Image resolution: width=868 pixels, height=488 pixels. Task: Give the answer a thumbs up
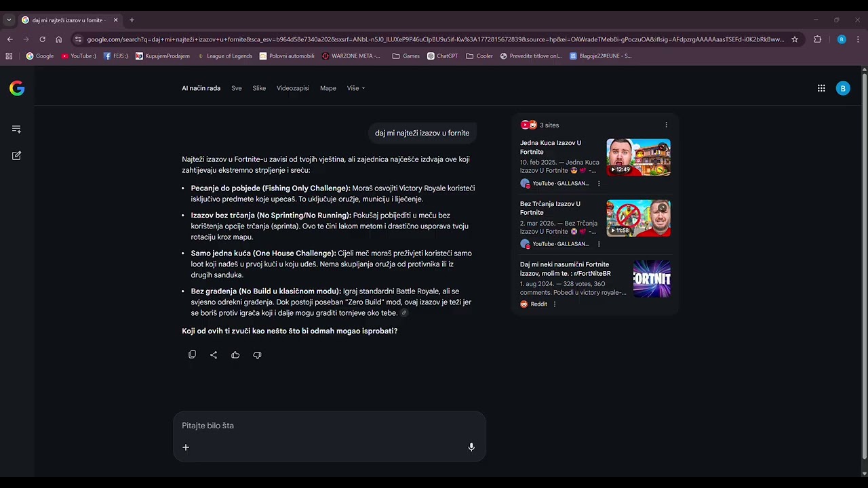[235, 354]
